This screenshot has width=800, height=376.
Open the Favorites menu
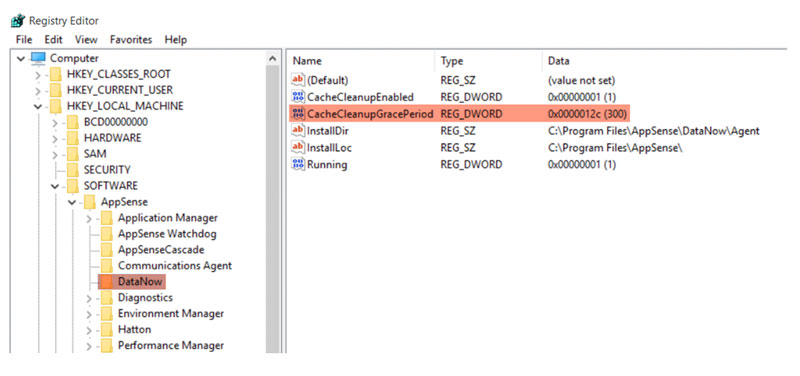(131, 39)
